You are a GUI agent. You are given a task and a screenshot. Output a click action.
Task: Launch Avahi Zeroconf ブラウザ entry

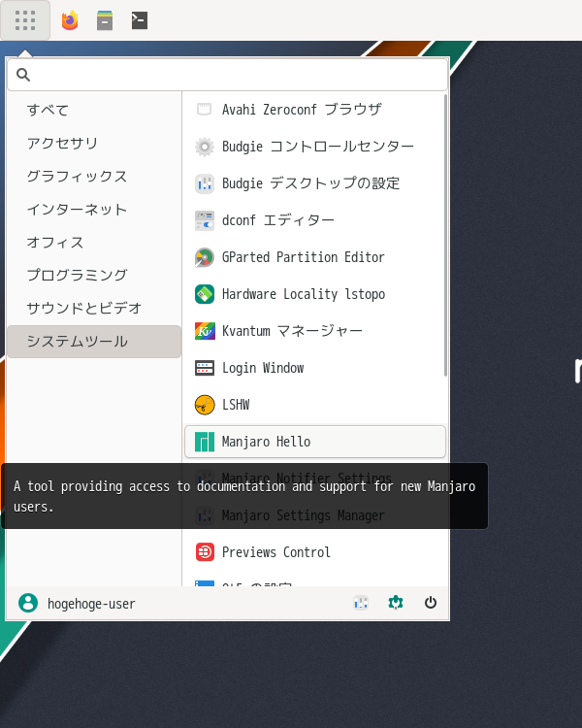[x=315, y=110]
